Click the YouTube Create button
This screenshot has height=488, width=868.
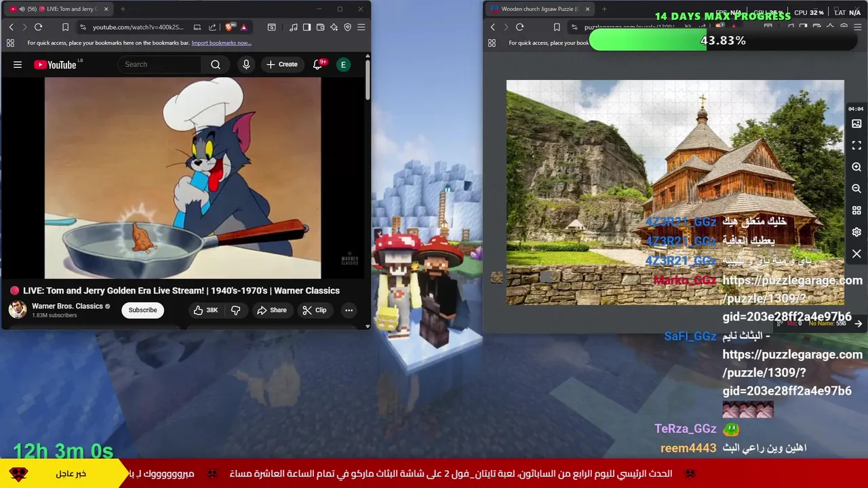pyautogui.click(x=282, y=64)
